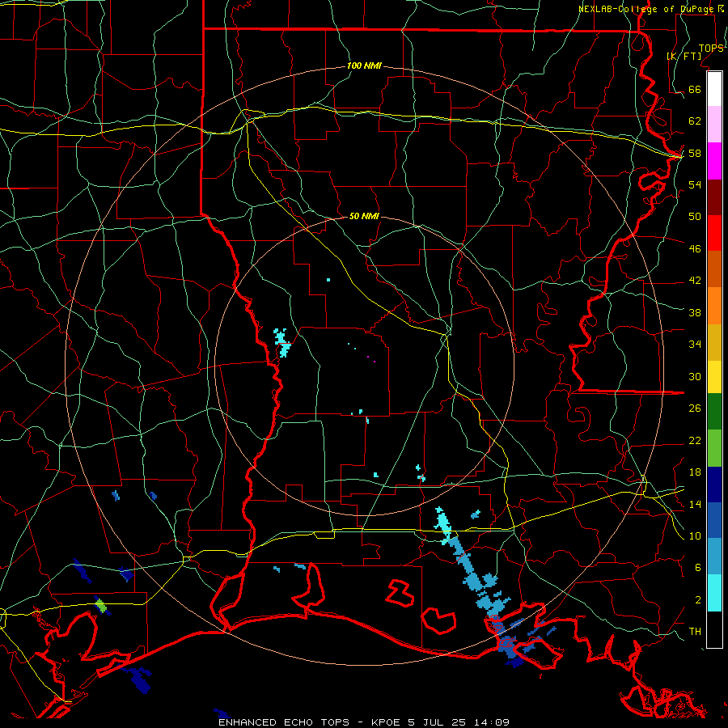Click the 'TOPS' legend title
The image size is (728, 728).
point(711,49)
